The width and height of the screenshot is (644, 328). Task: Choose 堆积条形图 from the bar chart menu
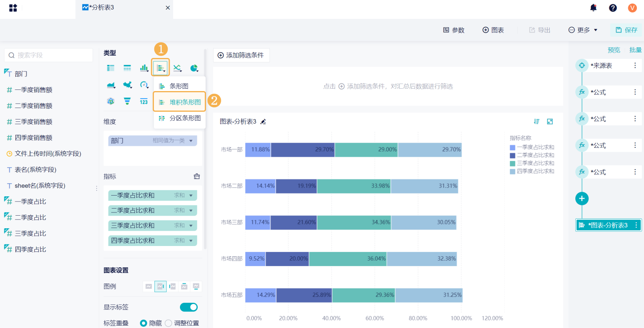click(x=180, y=102)
